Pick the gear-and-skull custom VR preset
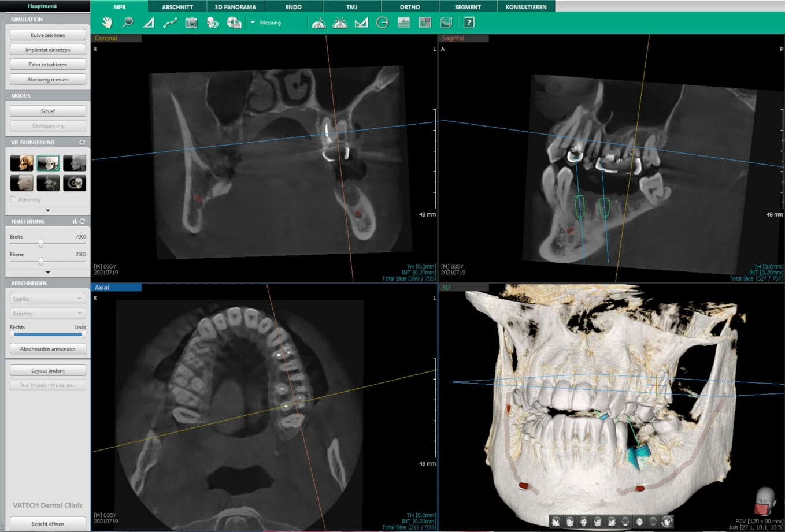Image resolution: width=785 pixels, height=532 pixels. tap(75, 183)
